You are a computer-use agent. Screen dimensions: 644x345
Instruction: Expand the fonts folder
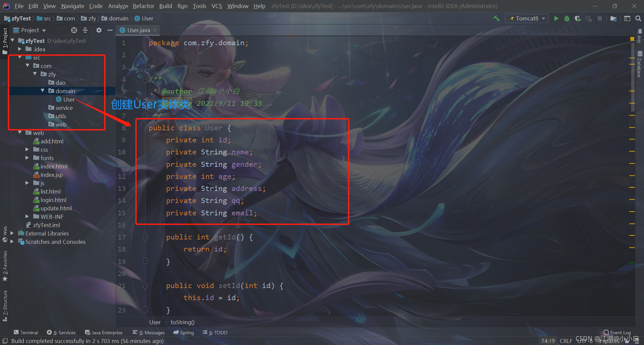tap(27, 158)
